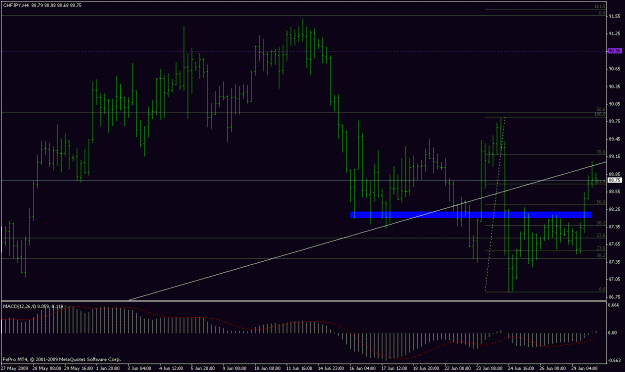The height and width of the screenshot is (372, 625).
Task: Click the 90.05 price axis label
Action: click(614, 104)
